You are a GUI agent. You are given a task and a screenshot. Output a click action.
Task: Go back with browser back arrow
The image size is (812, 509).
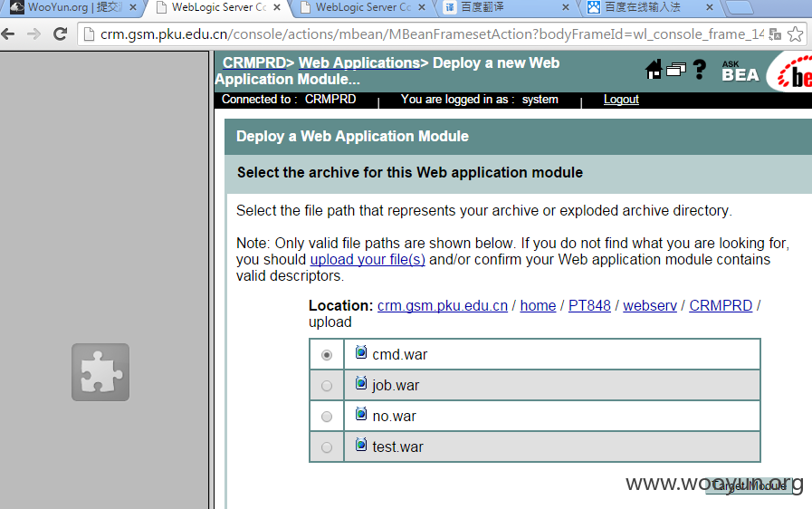click(8, 34)
